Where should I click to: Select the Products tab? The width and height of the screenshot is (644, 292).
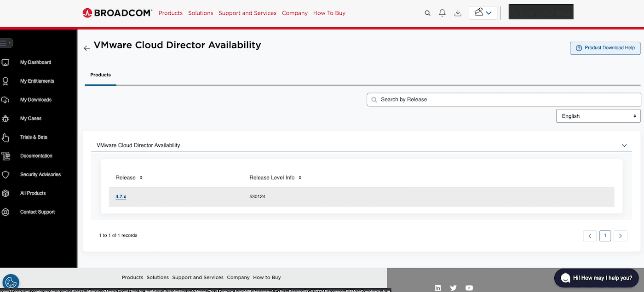(x=101, y=75)
